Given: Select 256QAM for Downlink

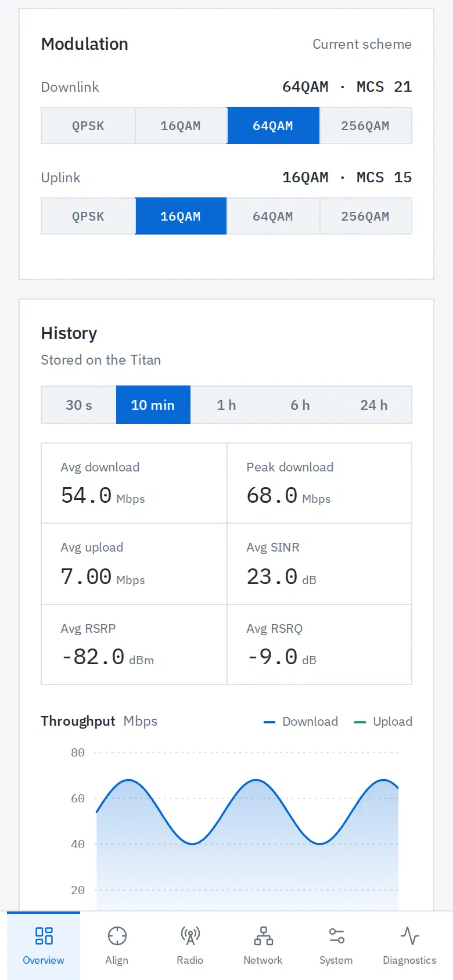Looking at the screenshot, I should click(x=365, y=125).
